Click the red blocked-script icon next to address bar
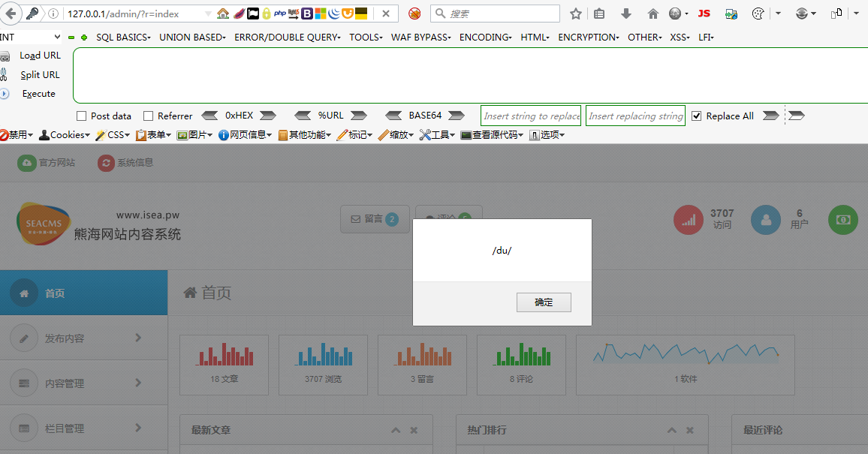Viewport: 868px width, 454px height. (414, 14)
